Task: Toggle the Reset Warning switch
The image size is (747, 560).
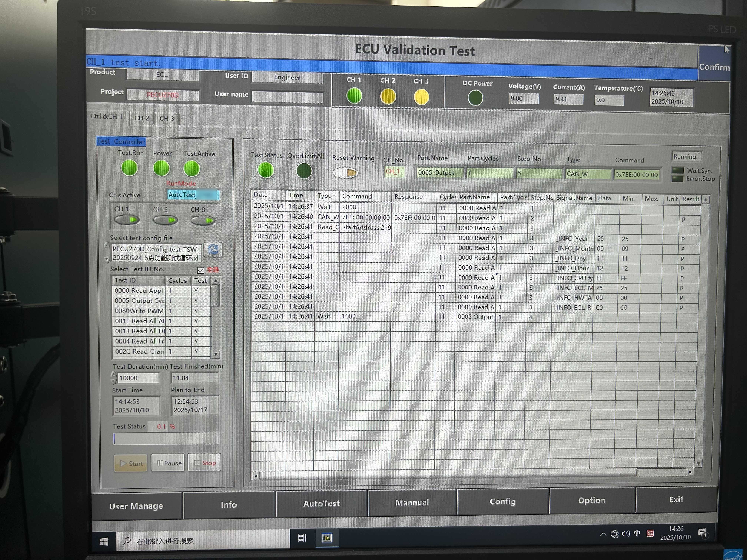Action: pyautogui.click(x=345, y=173)
